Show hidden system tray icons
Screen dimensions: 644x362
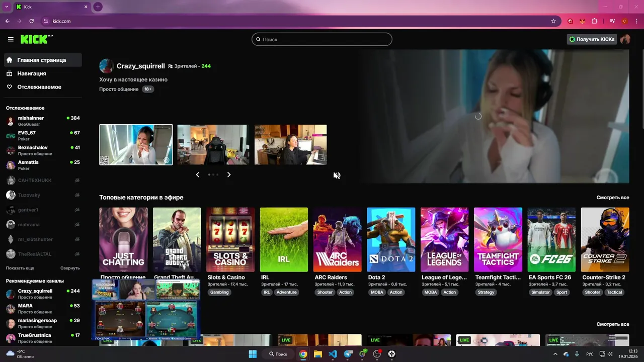tap(555, 354)
